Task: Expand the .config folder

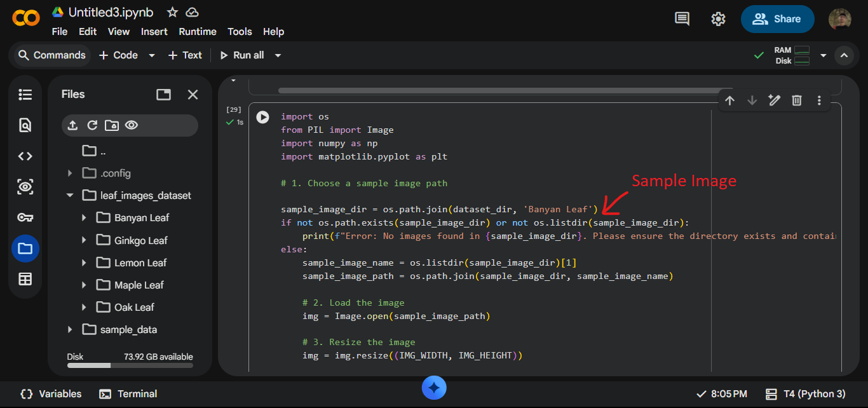Action: pos(70,172)
